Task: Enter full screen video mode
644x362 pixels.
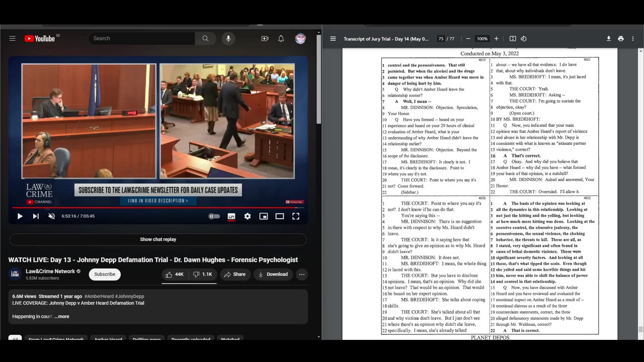Action: point(296,216)
